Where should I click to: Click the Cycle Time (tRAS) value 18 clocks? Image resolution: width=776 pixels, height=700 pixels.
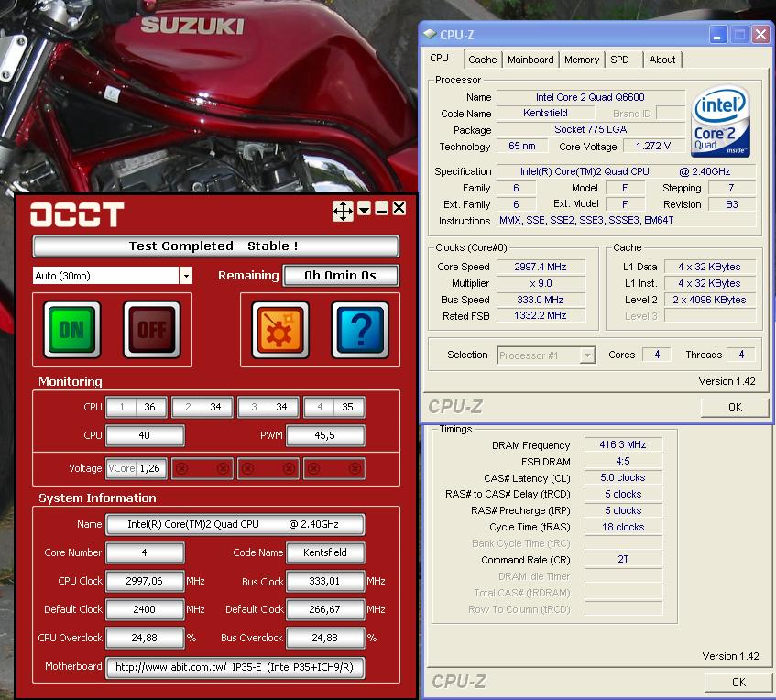click(623, 527)
